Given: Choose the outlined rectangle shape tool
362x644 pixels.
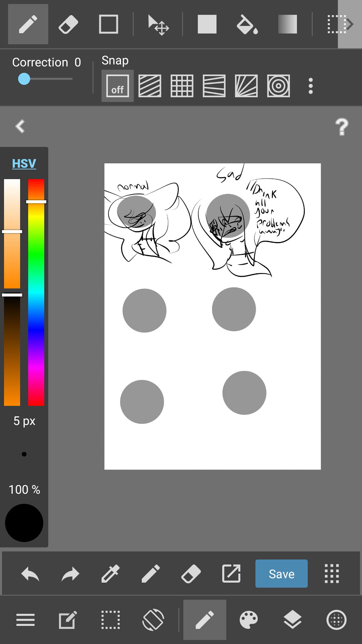Looking at the screenshot, I should point(109,24).
